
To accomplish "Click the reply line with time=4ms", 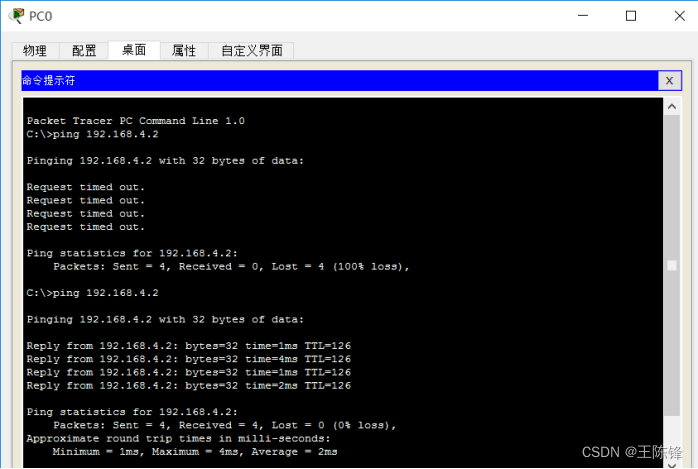I will 188,359.
